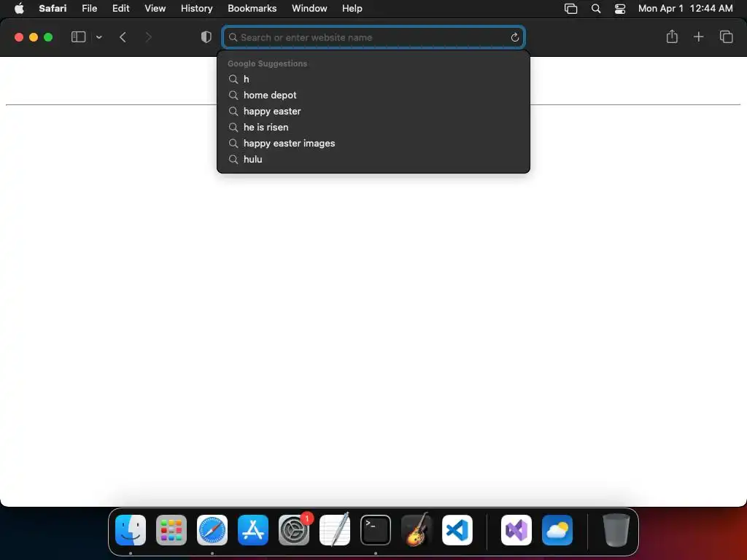Image resolution: width=747 pixels, height=560 pixels.
Task: Open the Safari application menu
Action: click(x=53, y=9)
